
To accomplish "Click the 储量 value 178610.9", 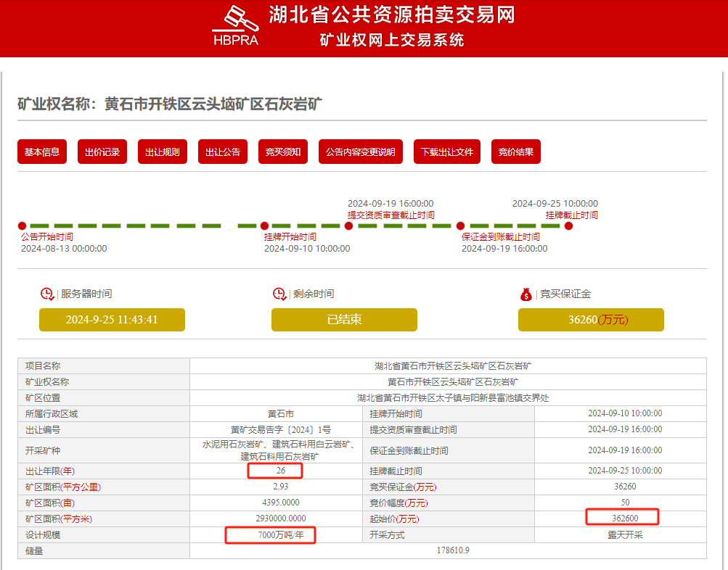I will click(x=453, y=550).
